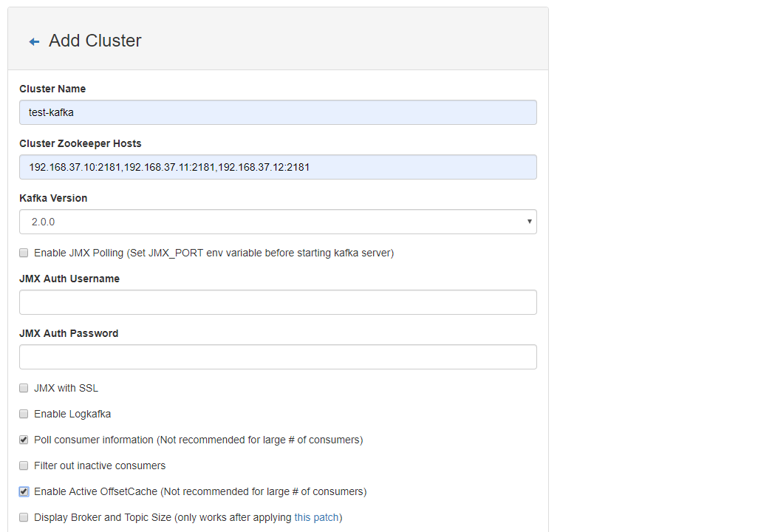758x532 pixels.
Task: Click the JMX Auth Username field
Action: 278,302
